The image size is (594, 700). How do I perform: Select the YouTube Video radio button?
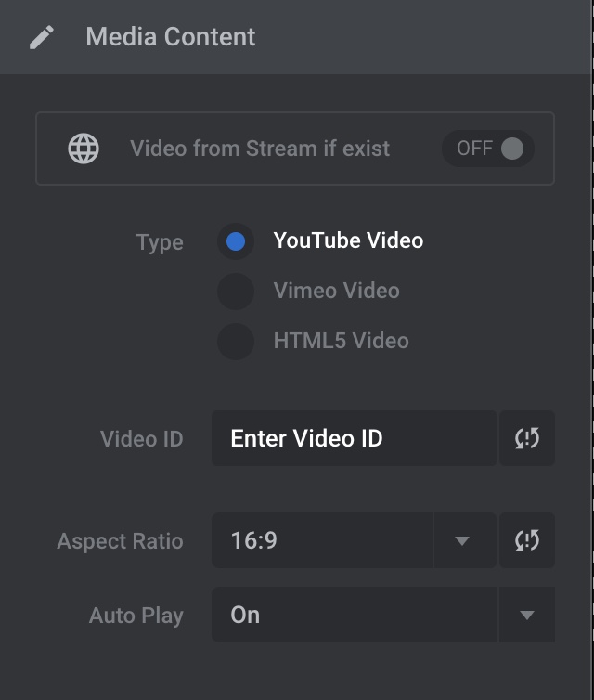pos(236,241)
